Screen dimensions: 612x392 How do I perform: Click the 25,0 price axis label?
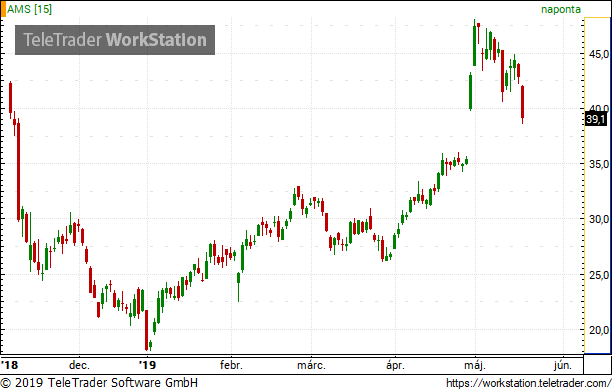point(598,275)
